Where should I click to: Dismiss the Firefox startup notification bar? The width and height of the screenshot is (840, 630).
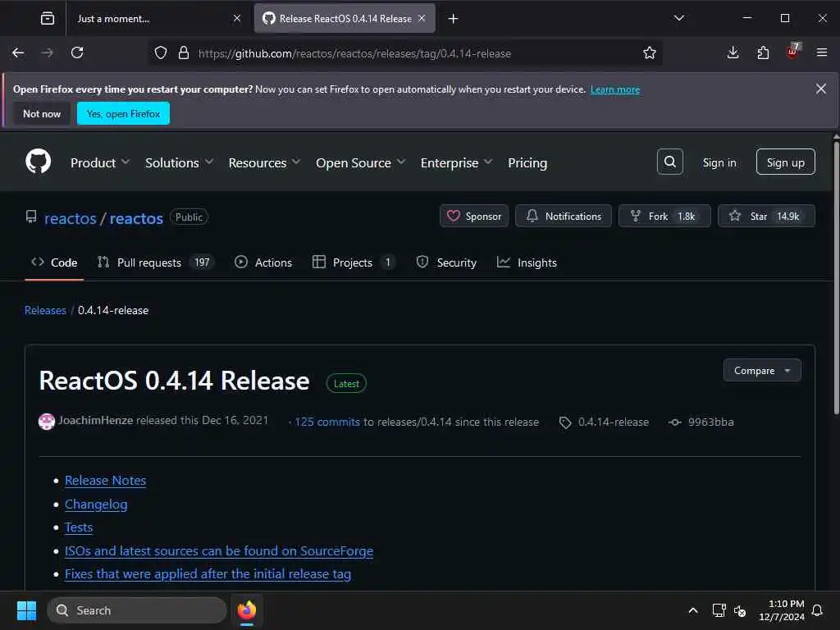[x=820, y=89]
